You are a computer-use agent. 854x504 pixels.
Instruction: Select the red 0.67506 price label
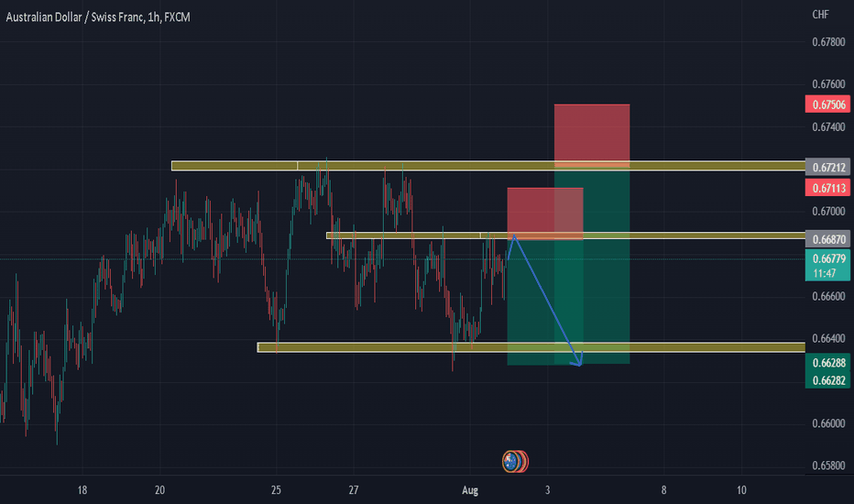(827, 104)
